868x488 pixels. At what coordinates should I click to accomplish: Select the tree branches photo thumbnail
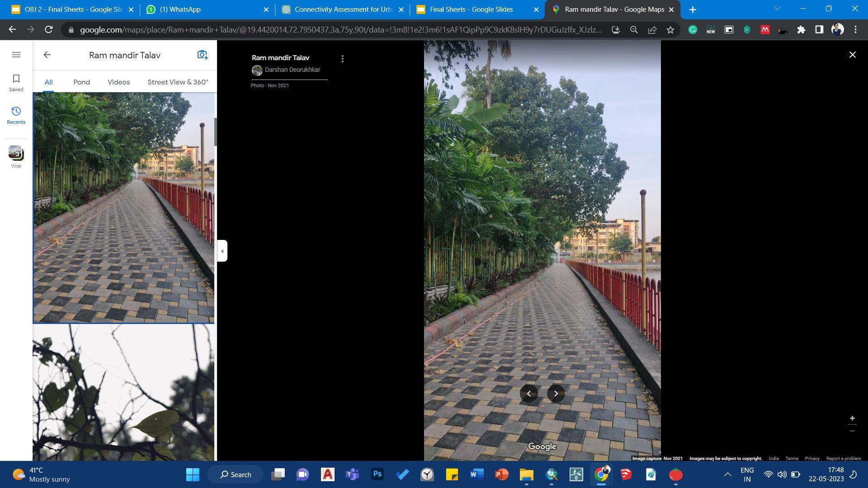[x=123, y=392]
